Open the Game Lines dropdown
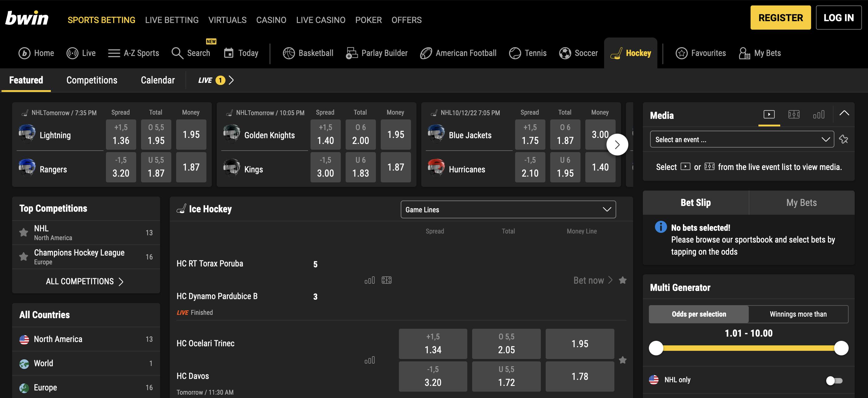Image resolution: width=868 pixels, height=398 pixels. point(508,209)
